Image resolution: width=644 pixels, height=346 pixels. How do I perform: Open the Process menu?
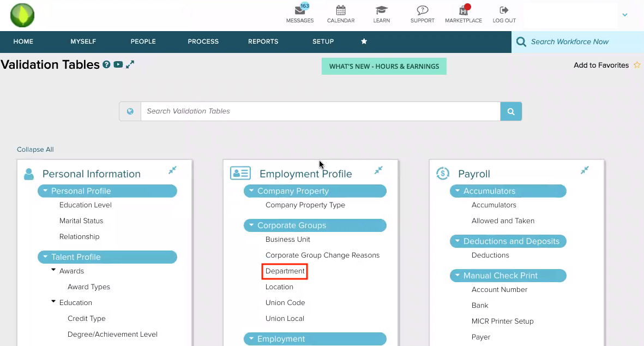click(x=203, y=41)
